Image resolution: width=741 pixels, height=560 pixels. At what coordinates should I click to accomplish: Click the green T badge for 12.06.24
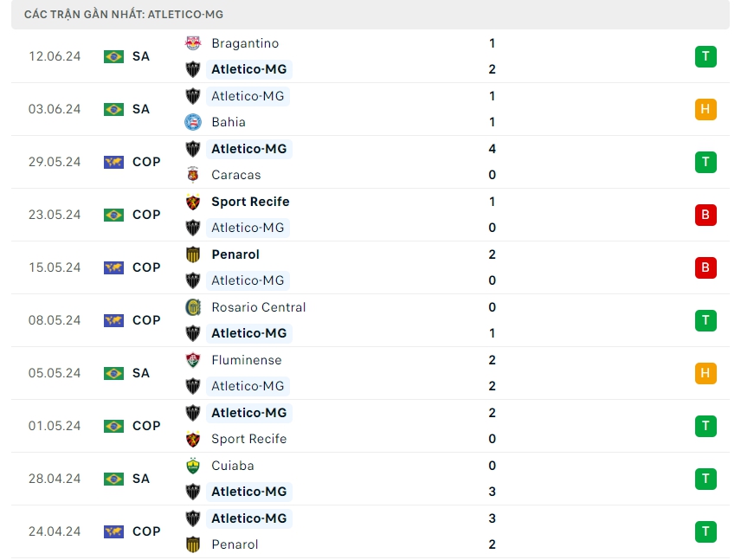pyautogui.click(x=706, y=56)
